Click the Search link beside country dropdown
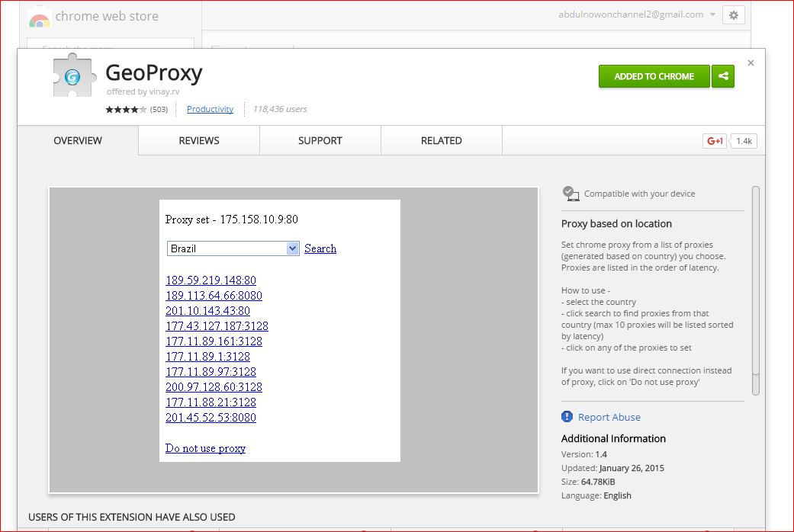Screen dimensions: 794x532 coord(320,248)
